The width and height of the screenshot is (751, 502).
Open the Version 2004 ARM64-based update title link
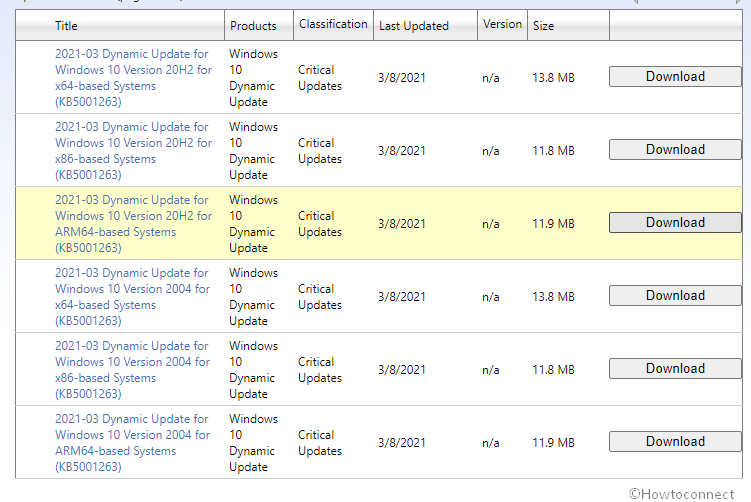[x=133, y=443]
